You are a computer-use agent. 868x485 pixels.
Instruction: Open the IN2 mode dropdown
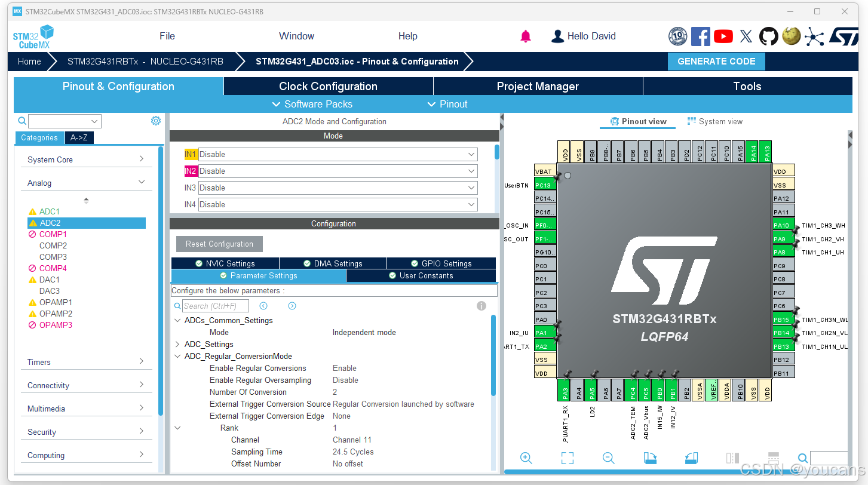pos(338,171)
